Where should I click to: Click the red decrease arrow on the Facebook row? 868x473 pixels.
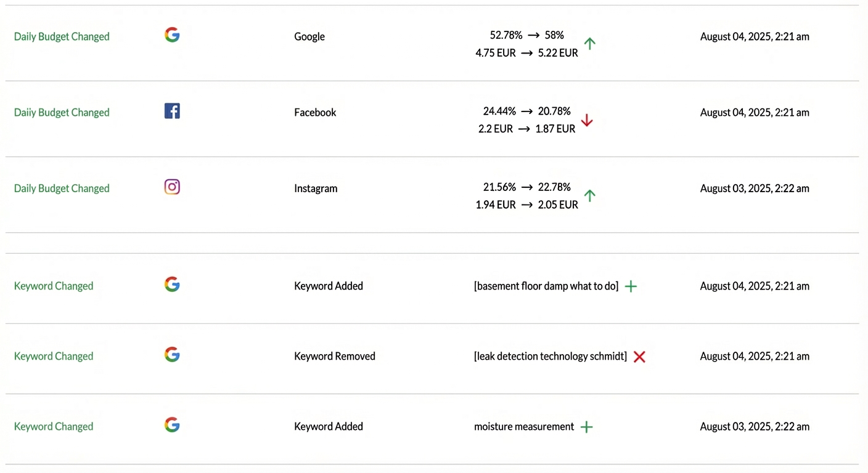pyautogui.click(x=587, y=121)
